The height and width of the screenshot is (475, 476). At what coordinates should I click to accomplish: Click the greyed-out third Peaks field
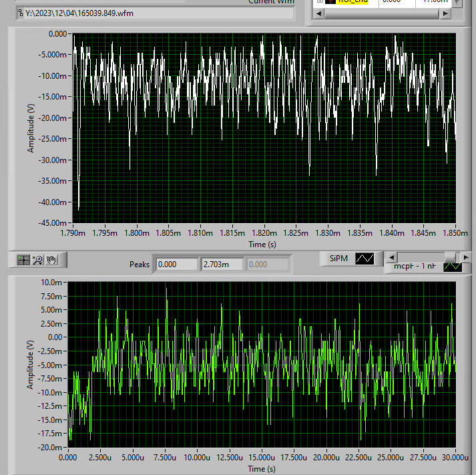tap(268, 265)
